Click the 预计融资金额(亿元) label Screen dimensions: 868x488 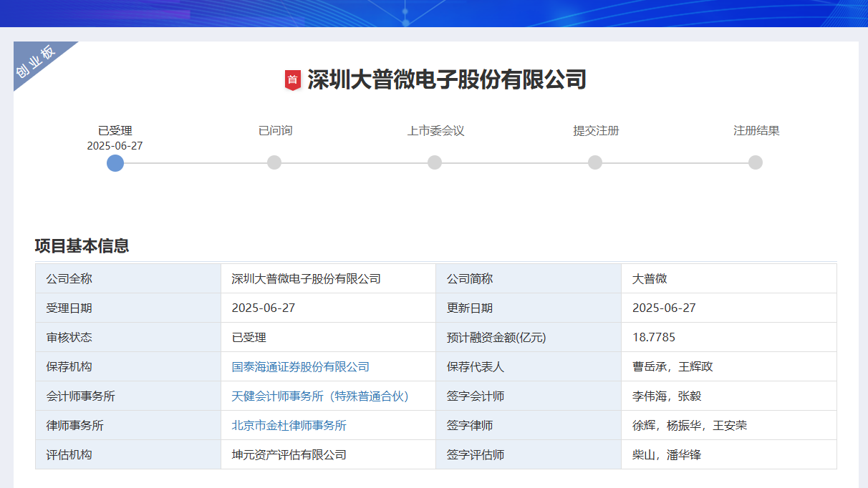coord(529,337)
